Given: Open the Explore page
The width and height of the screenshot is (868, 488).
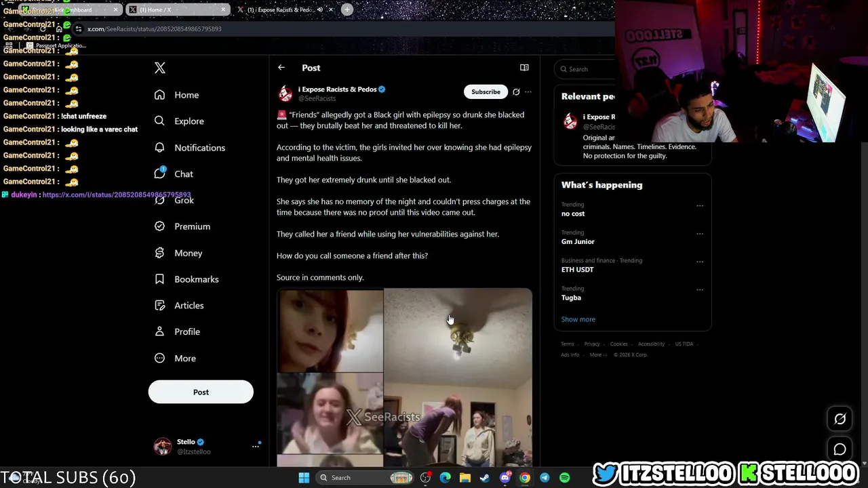Looking at the screenshot, I should (x=179, y=121).
